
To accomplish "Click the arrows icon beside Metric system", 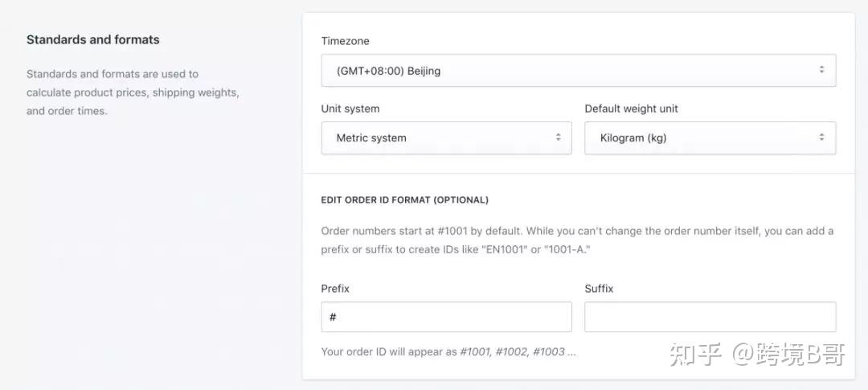I will coord(558,138).
